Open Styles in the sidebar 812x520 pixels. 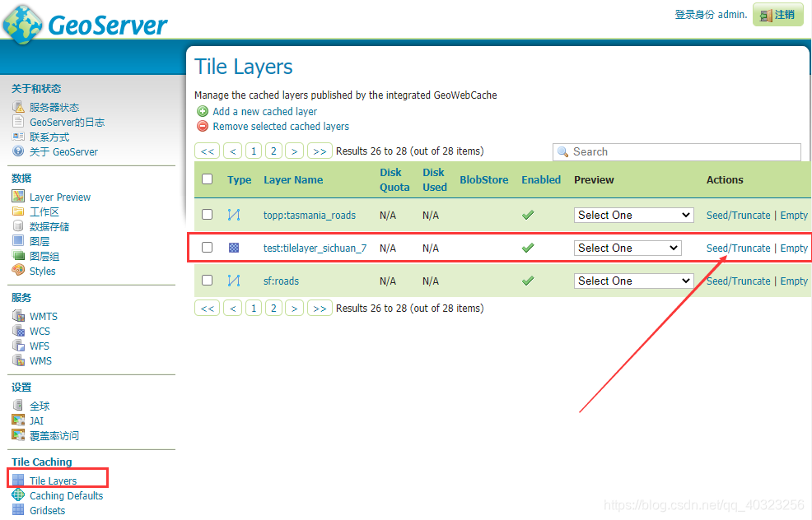tap(43, 272)
